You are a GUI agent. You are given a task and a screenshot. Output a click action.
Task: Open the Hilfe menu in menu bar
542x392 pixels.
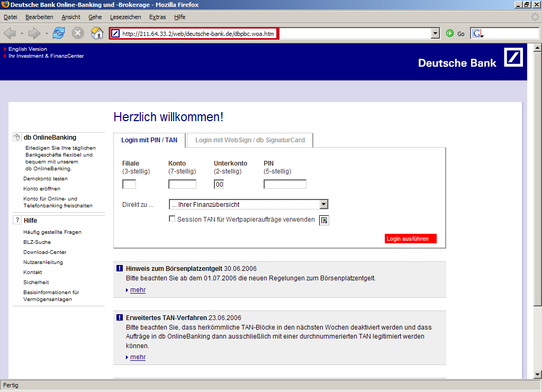(180, 17)
